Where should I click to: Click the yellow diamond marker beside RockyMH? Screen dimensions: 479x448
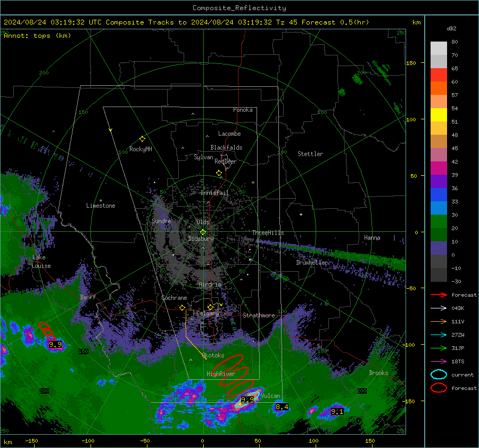[142, 139]
